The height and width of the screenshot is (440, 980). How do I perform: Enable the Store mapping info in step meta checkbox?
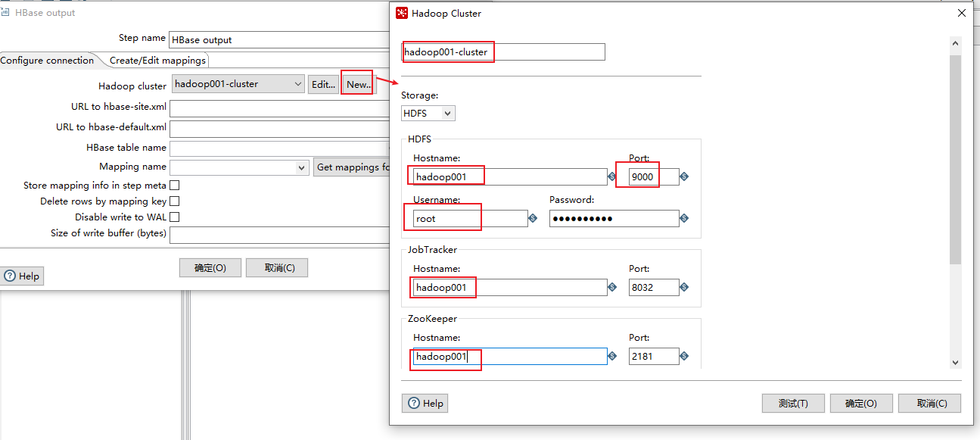173,185
